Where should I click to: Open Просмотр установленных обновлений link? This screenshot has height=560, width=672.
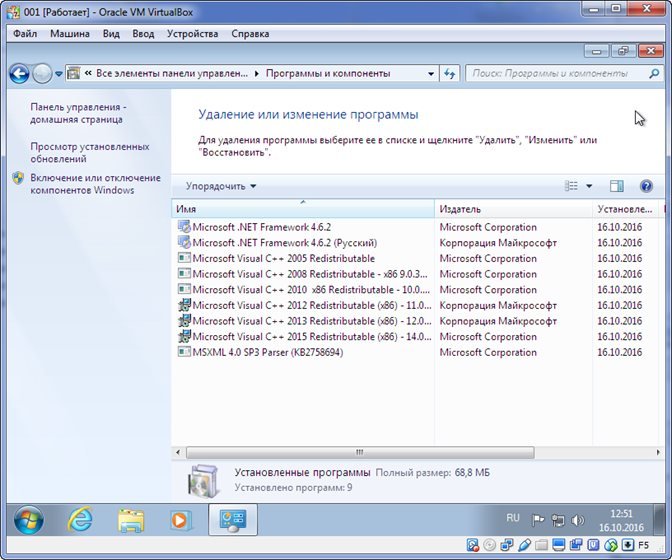(90, 153)
